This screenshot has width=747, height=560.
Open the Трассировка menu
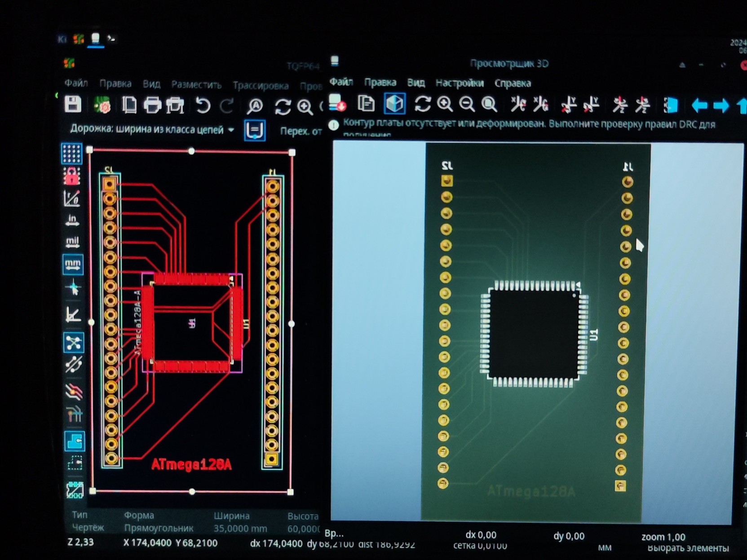261,85
